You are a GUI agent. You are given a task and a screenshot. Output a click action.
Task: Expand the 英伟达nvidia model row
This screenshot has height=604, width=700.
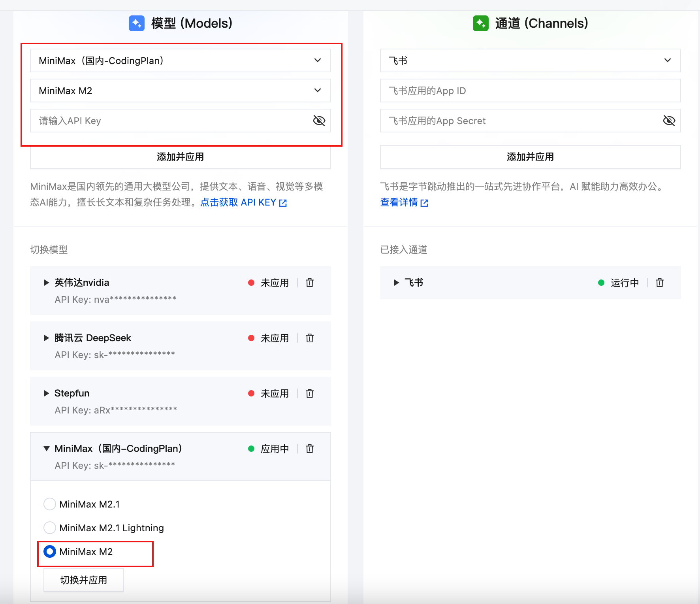(47, 283)
